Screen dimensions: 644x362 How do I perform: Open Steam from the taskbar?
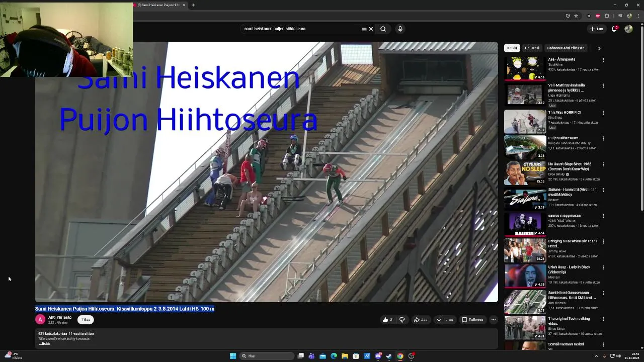389,356
